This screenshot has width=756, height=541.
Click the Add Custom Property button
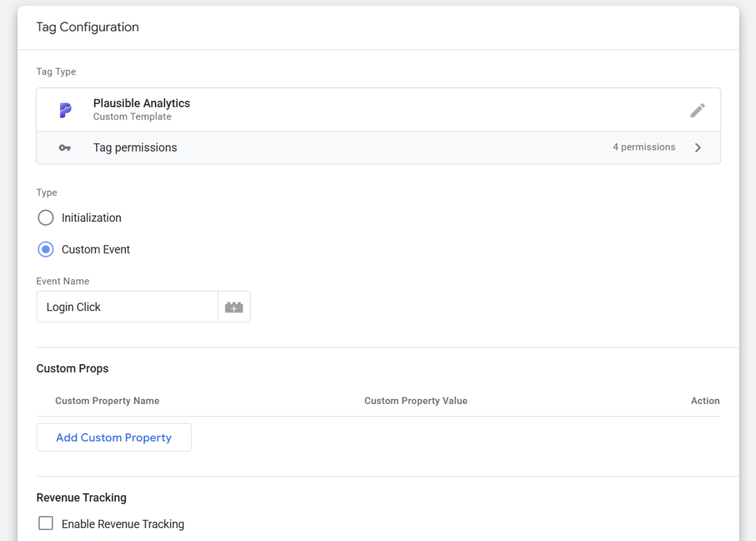pos(113,437)
